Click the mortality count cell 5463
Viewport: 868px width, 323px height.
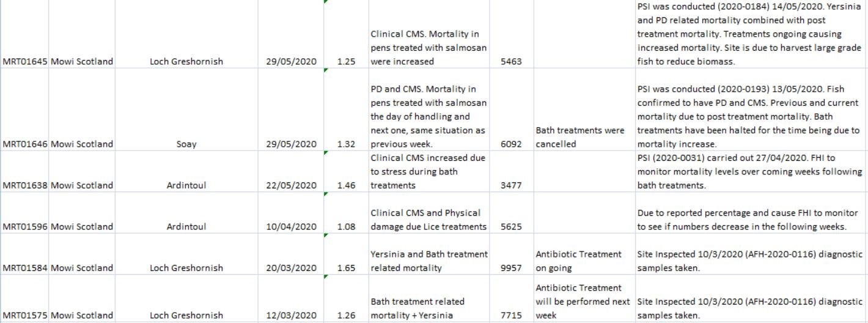[x=511, y=61]
